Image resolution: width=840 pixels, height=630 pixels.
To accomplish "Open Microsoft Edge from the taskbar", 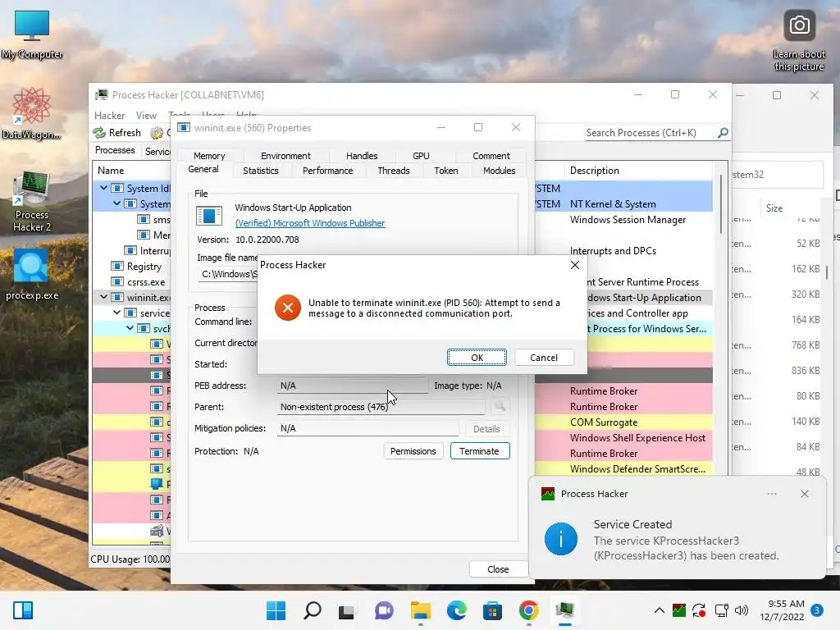I will pos(456,610).
